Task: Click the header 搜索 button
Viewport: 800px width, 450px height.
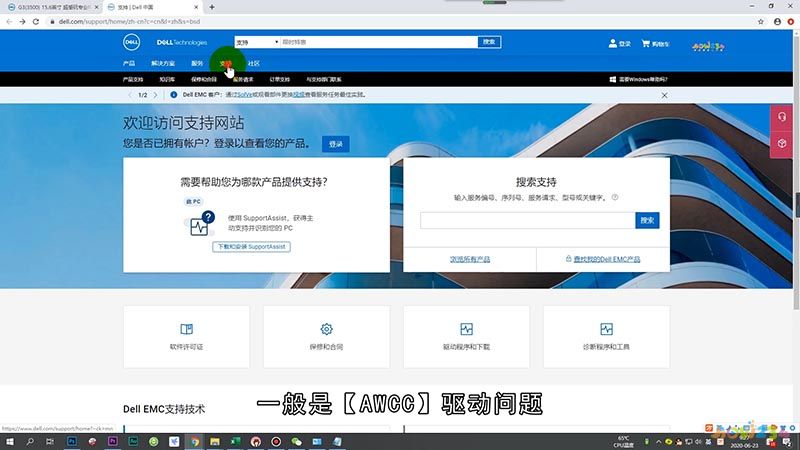Action: [x=489, y=42]
